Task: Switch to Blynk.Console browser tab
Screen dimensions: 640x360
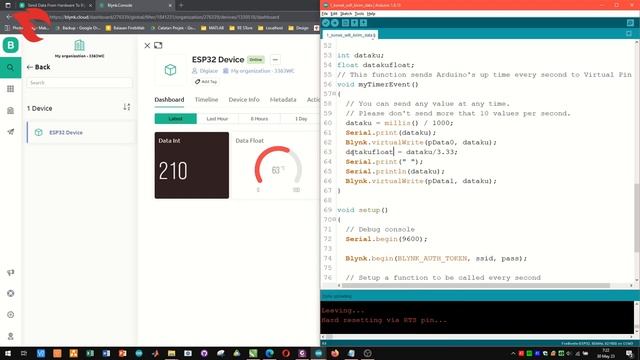Action: tap(136, 5)
